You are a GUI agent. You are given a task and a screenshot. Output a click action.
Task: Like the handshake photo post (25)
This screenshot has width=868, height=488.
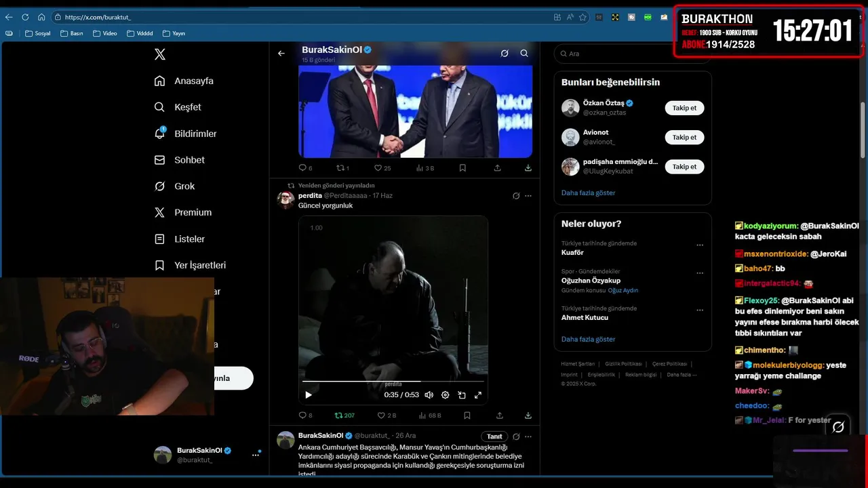pyautogui.click(x=382, y=168)
